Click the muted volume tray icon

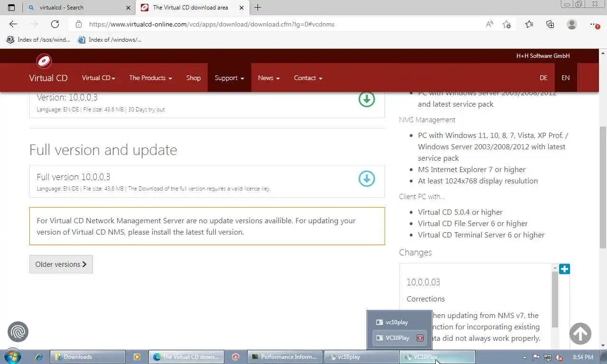[559, 357]
